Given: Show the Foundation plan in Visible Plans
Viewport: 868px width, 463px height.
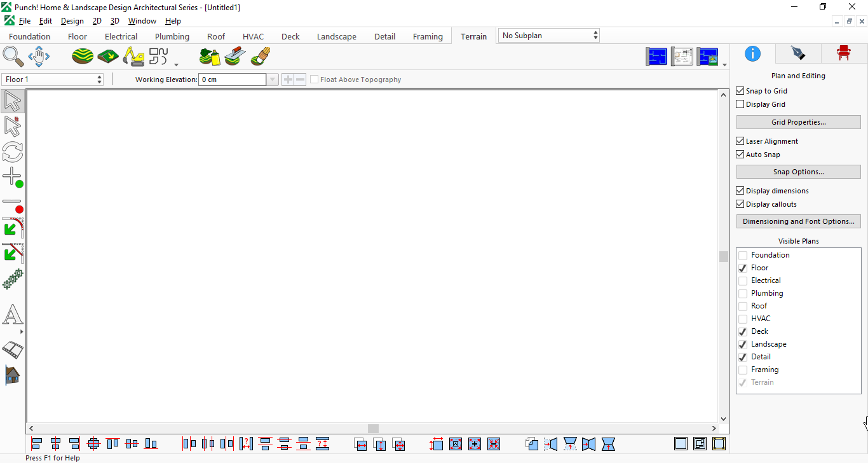Looking at the screenshot, I should click(743, 255).
